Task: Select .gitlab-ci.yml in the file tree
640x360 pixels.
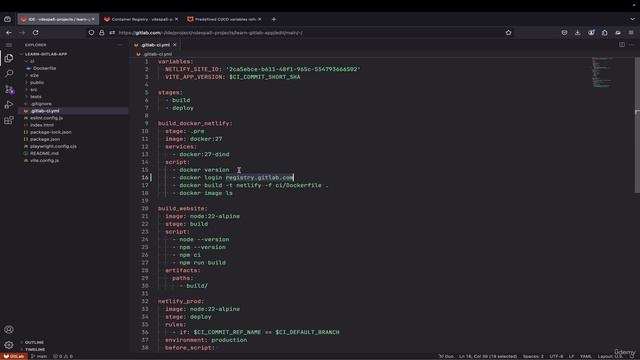Action: 44,111
